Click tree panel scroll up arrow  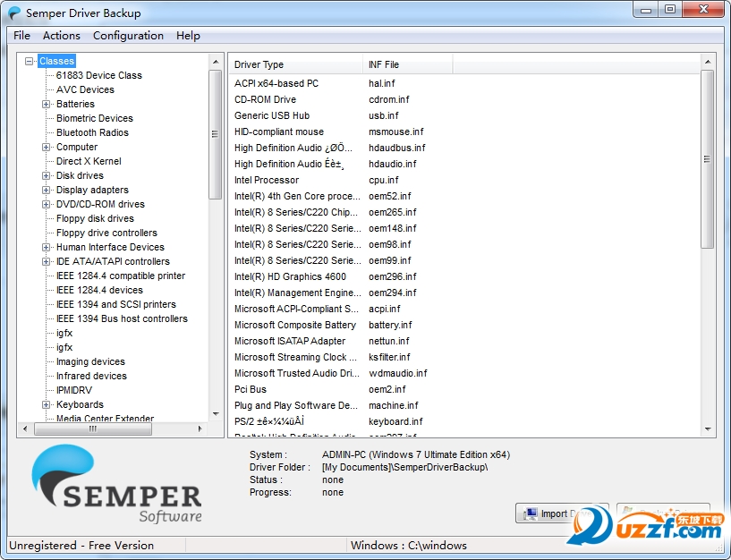216,62
